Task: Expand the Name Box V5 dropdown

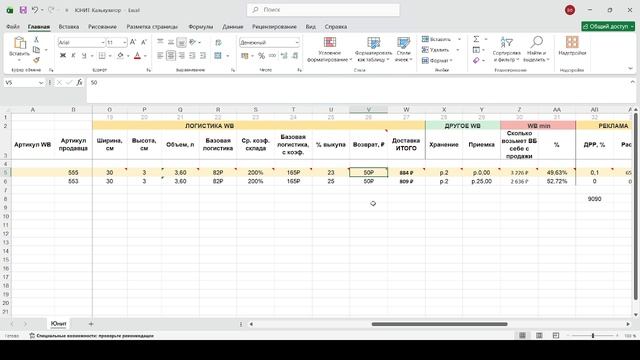Action: [41, 83]
